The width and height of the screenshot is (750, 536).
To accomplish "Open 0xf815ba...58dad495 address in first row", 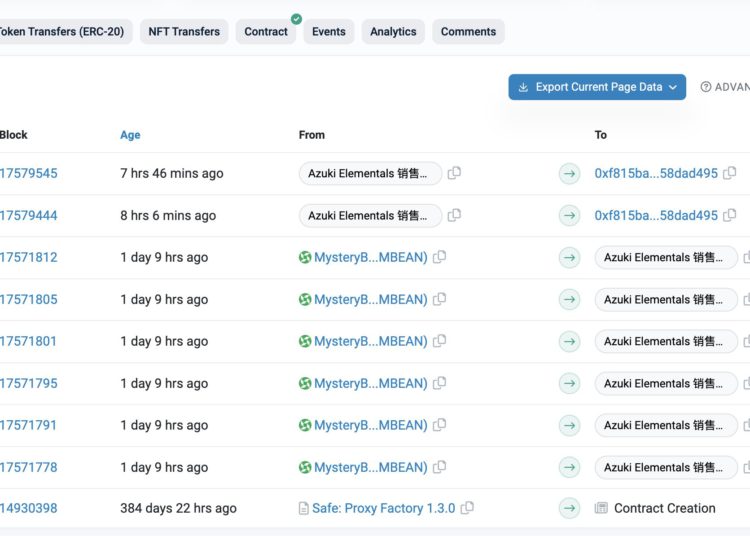I will coord(656,173).
